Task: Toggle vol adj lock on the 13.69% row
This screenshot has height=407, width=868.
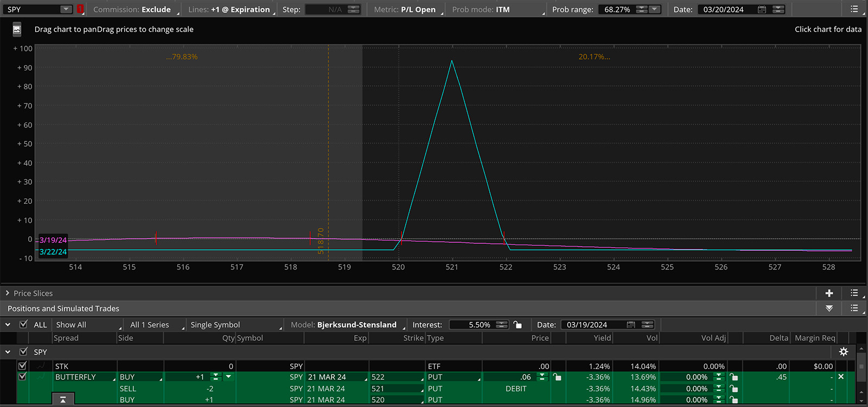Action: tap(733, 377)
